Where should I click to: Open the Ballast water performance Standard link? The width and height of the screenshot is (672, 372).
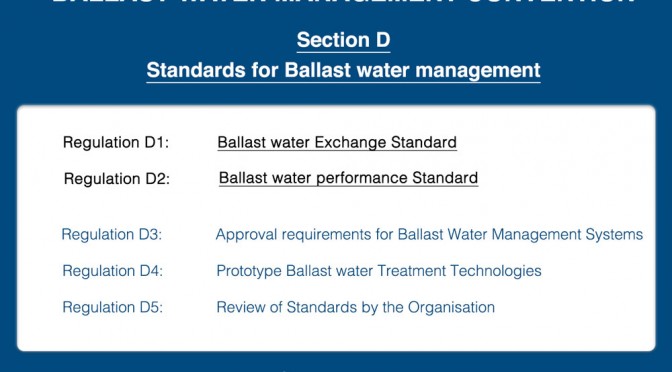(348, 178)
